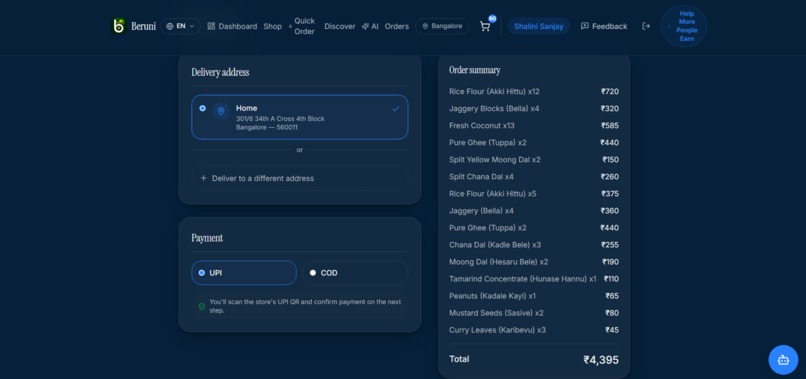Open Quick Order from the navbar
The width and height of the screenshot is (806, 379).
[302, 26]
